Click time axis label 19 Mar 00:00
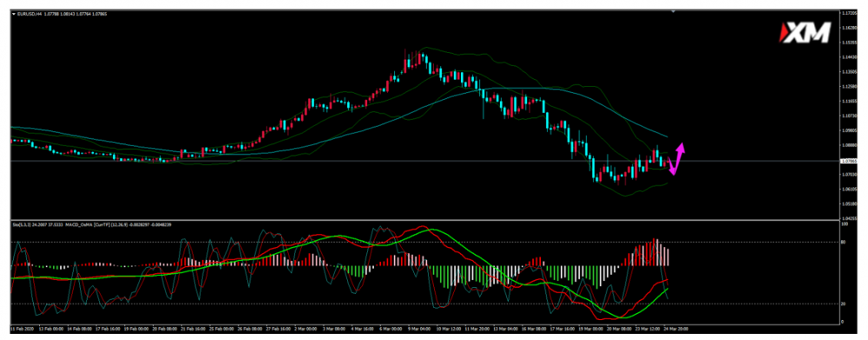The width and height of the screenshot is (868, 340). (590, 329)
